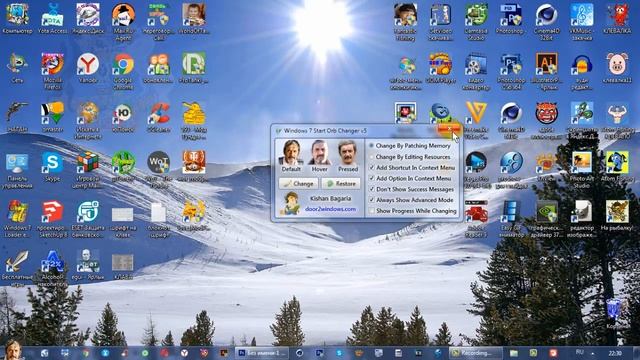
Task: Click the RU language indicator in tray
Action: pyautogui.click(x=579, y=352)
